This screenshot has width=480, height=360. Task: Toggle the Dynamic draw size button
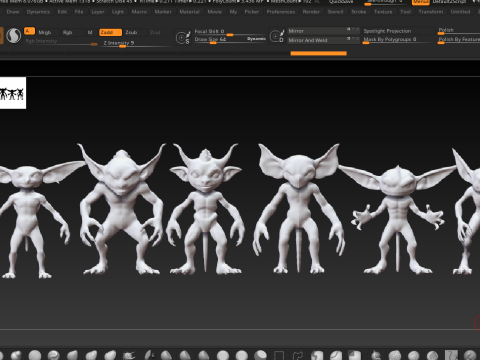(x=256, y=39)
